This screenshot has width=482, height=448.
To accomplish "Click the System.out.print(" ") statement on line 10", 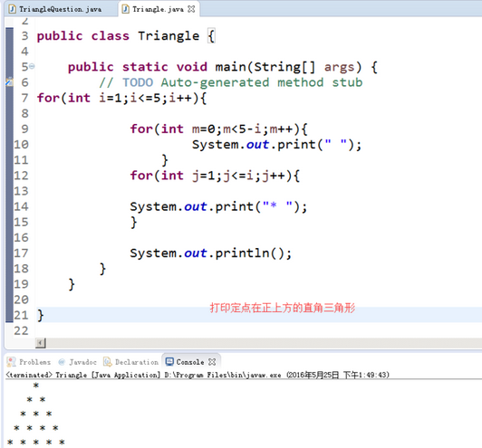I will (x=276, y=145).
